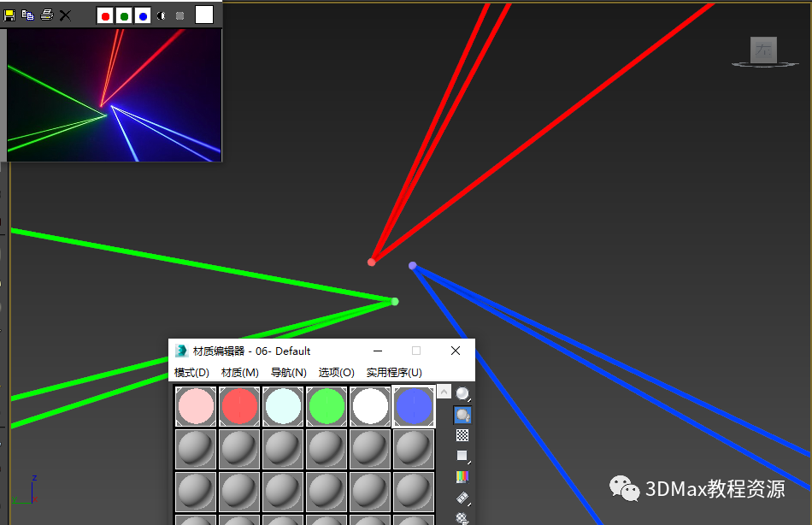Toggle the Backlight button in the Material Editor
Image resolution: width=812 pixels, height=525 pixels.
[462, 415]
